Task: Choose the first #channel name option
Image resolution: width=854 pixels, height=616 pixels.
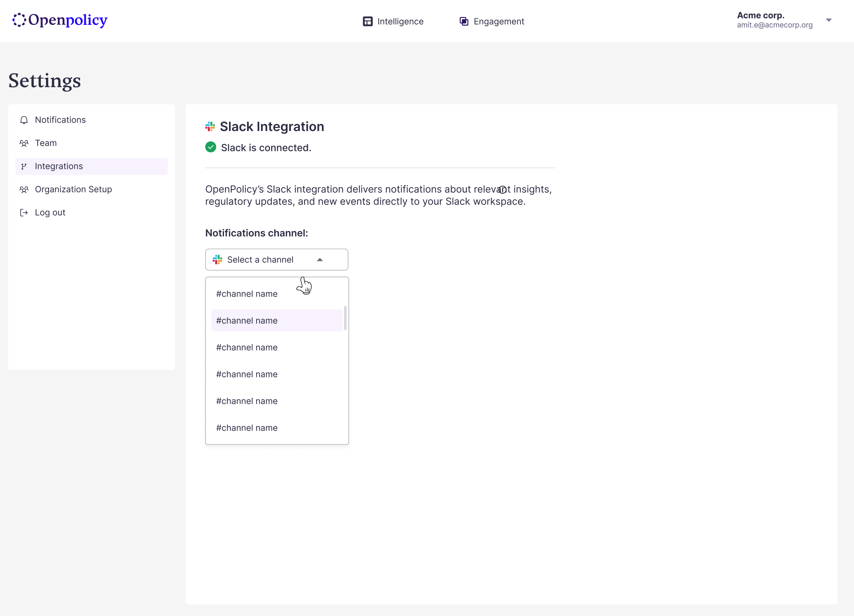Action: pos(247,294)
